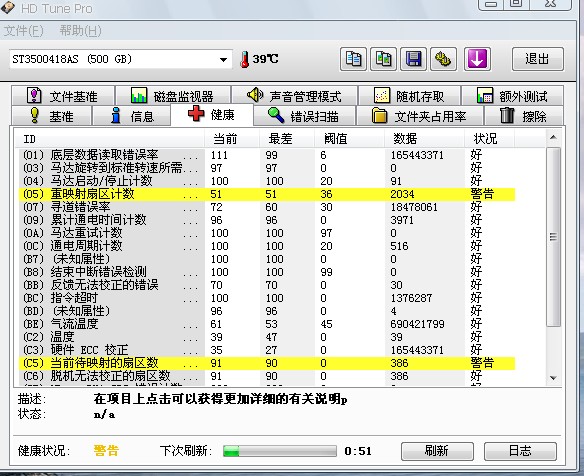Click the copy info to clipboard icon
This screenshot has width=584, height=476.
click(x=353, y=59)
